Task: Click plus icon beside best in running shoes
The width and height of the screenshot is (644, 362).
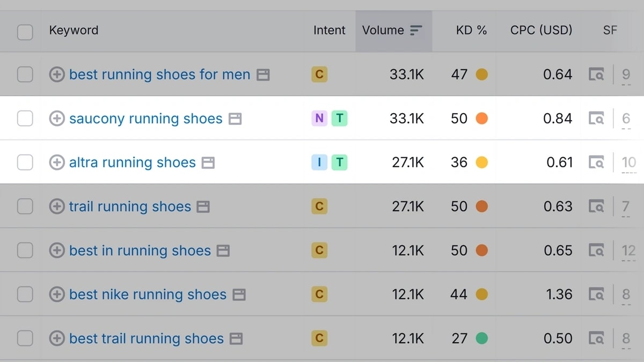Action: (56, 250)
